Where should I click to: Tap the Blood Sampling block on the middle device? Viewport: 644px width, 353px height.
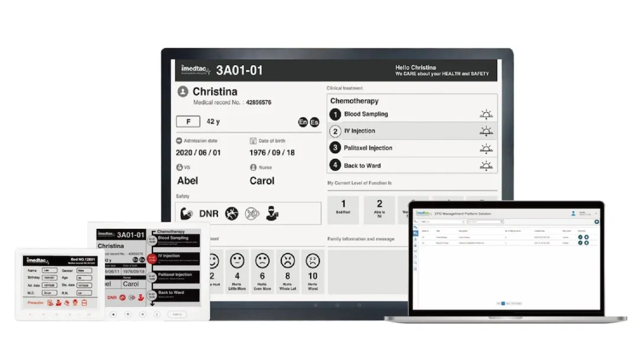pyautogui.click(x=176, y=241)
